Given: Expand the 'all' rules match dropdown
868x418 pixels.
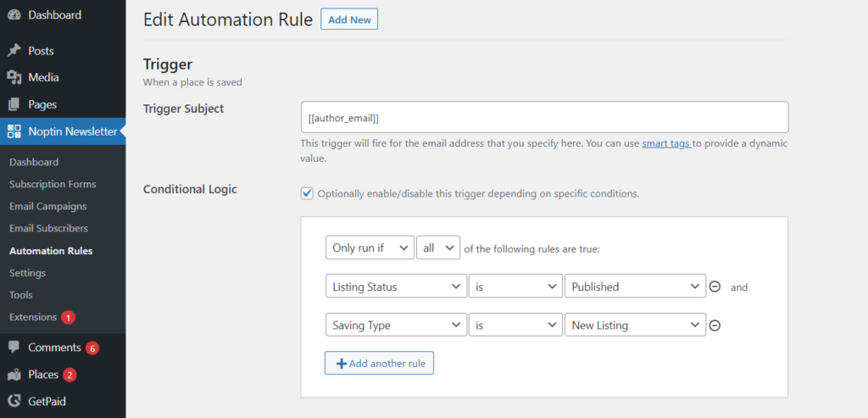Looking at the screenshot, I should point(438,248).
